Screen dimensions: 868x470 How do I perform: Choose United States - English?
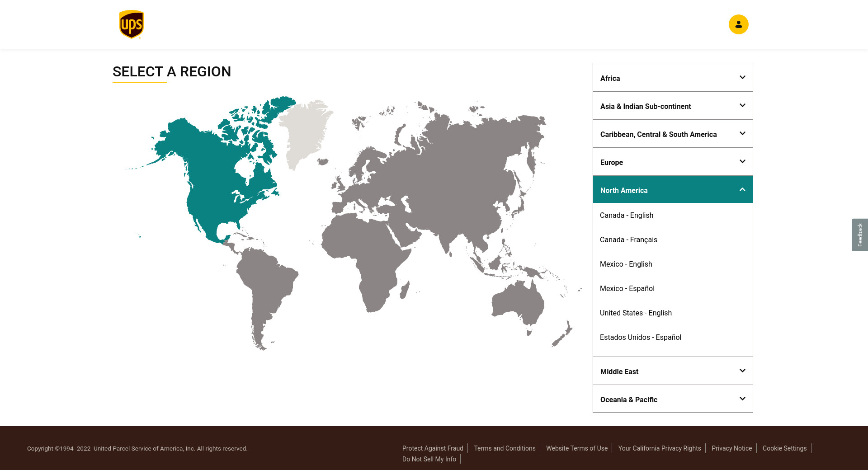[x=635, y=313]
